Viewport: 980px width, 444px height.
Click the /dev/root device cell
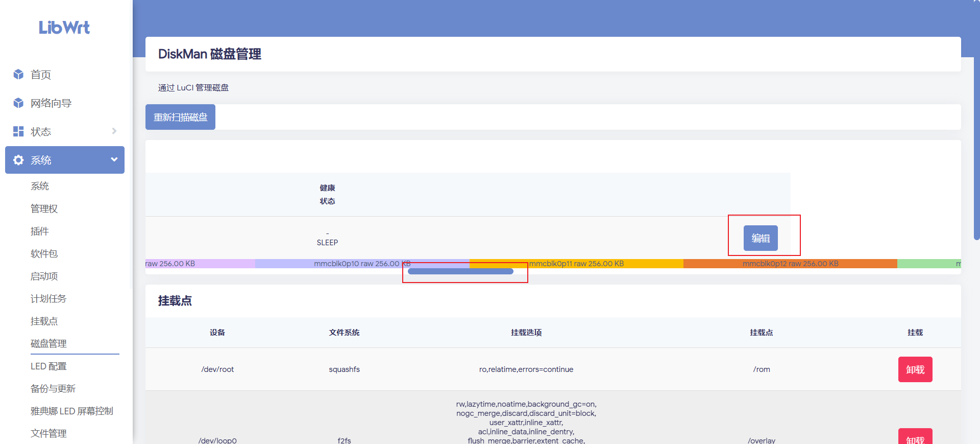click(217, 369)
